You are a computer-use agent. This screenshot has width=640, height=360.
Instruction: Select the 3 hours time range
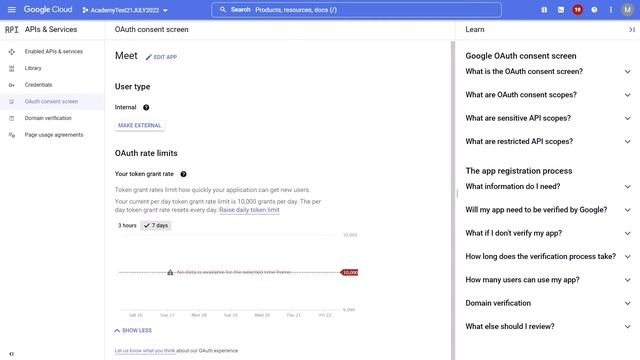pyautogui.click(x=127, y=225)
